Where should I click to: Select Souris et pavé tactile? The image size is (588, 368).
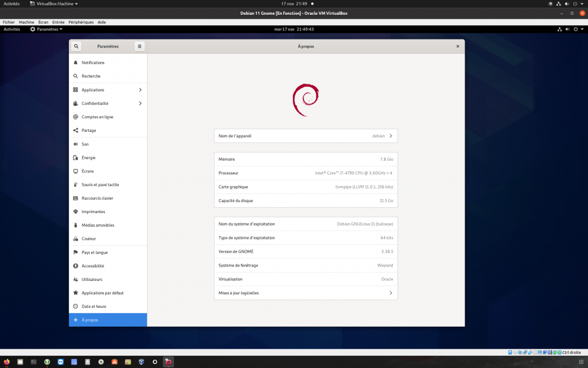(100, 185)
